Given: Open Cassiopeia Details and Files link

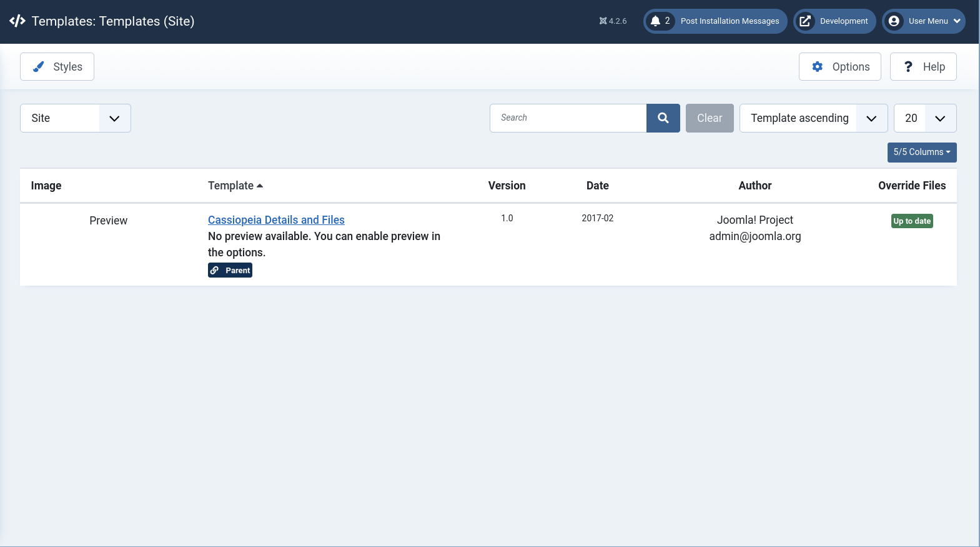Looking at the screenshot, I should (x=276, y=220).
